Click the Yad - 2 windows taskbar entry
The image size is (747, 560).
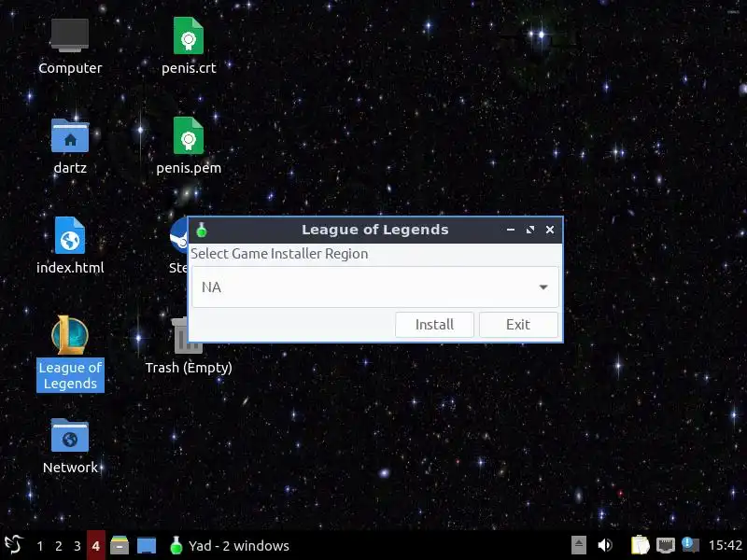229,546
